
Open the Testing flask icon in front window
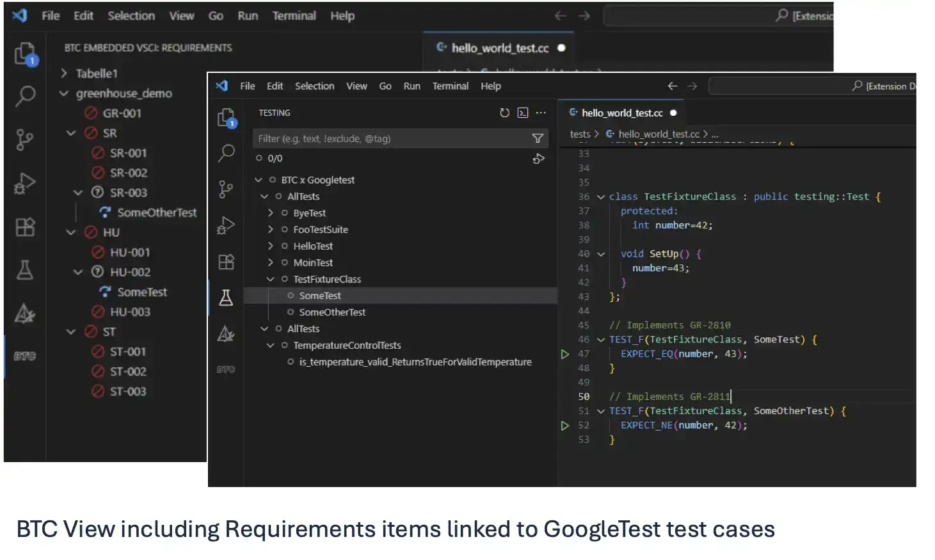coord(226,298)
